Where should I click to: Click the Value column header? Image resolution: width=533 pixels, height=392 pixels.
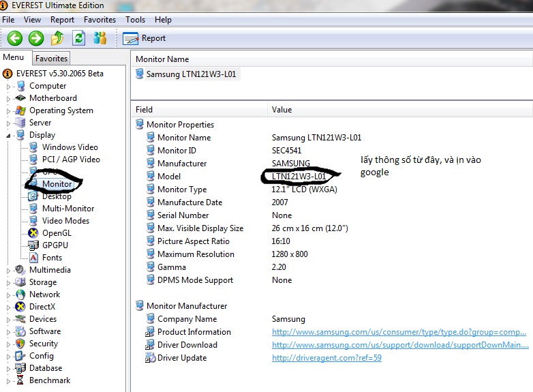point(281,110)
